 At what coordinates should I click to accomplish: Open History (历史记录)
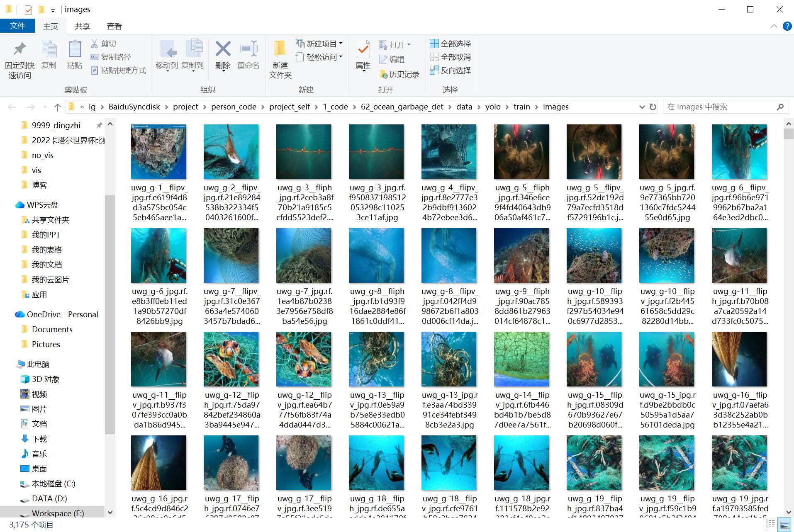(x=399, y=74)
